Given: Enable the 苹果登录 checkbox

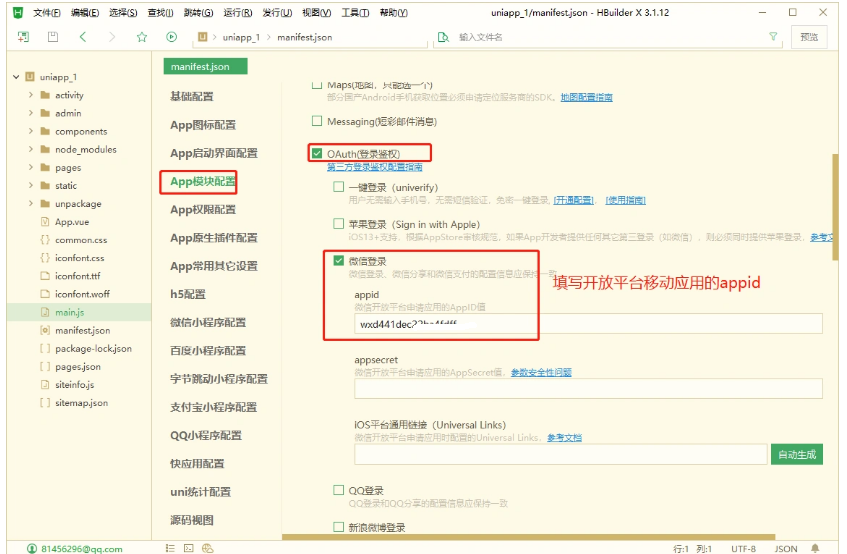Looking at the screenshot, I should [339, 224].
